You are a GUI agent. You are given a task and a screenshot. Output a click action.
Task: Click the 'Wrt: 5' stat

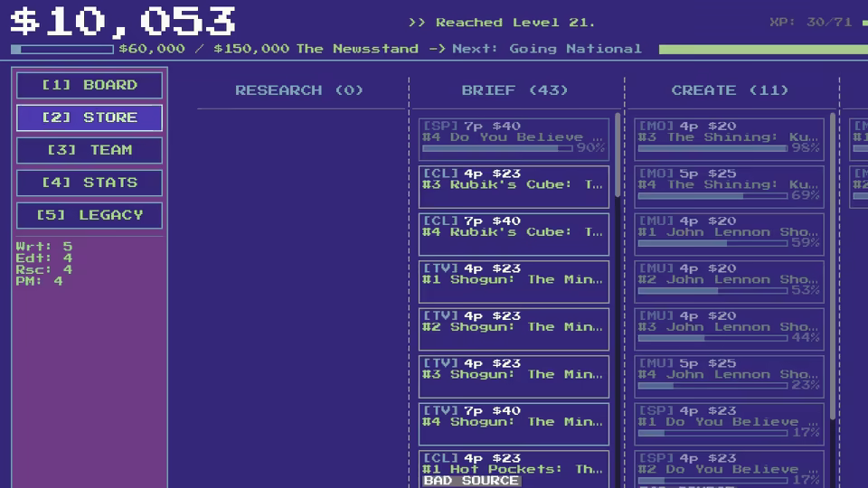pyautogui.click(x=43, y=246)
